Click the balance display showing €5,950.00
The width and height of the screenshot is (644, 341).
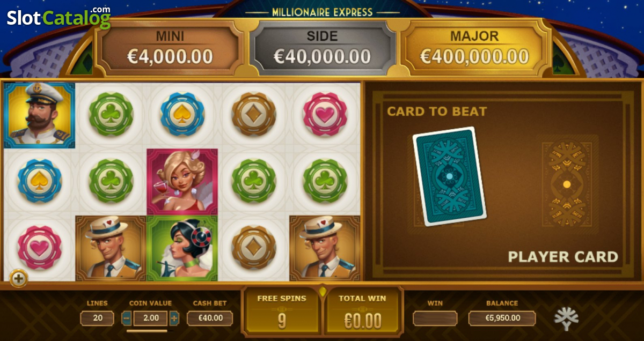coord(502,318)
